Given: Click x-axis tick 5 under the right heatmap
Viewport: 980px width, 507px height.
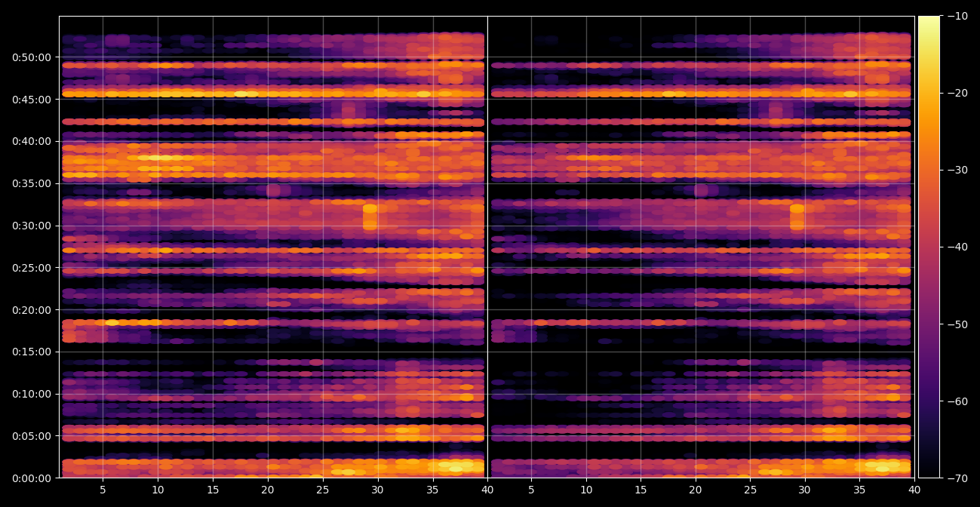Looking at the screenshot, I should click(531, 490).
